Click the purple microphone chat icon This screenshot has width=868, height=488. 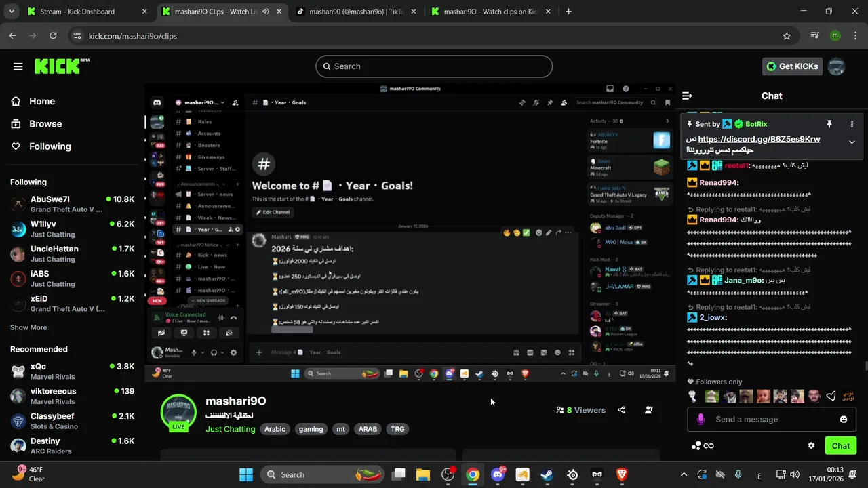tap(701, 420)
